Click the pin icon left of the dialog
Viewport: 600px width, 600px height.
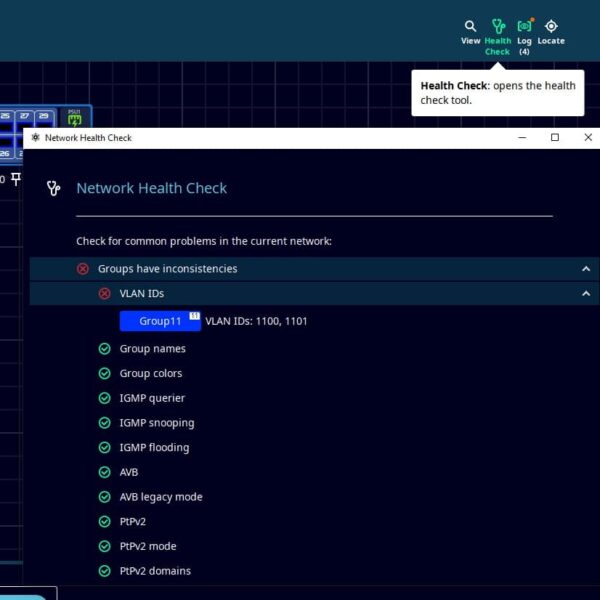(x=15, y=179)
